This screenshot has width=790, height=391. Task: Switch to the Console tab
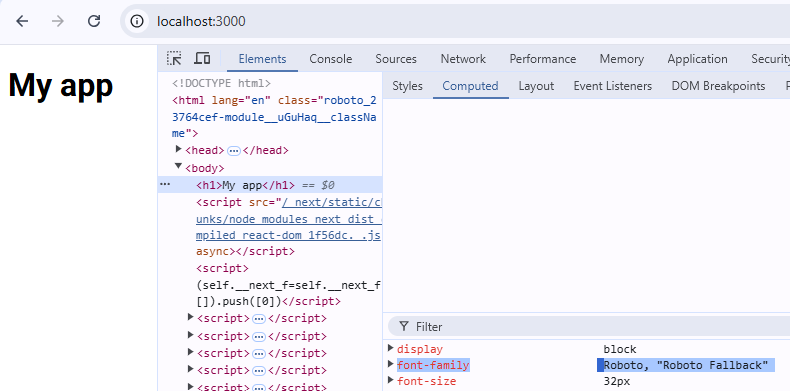pos(331,59)
